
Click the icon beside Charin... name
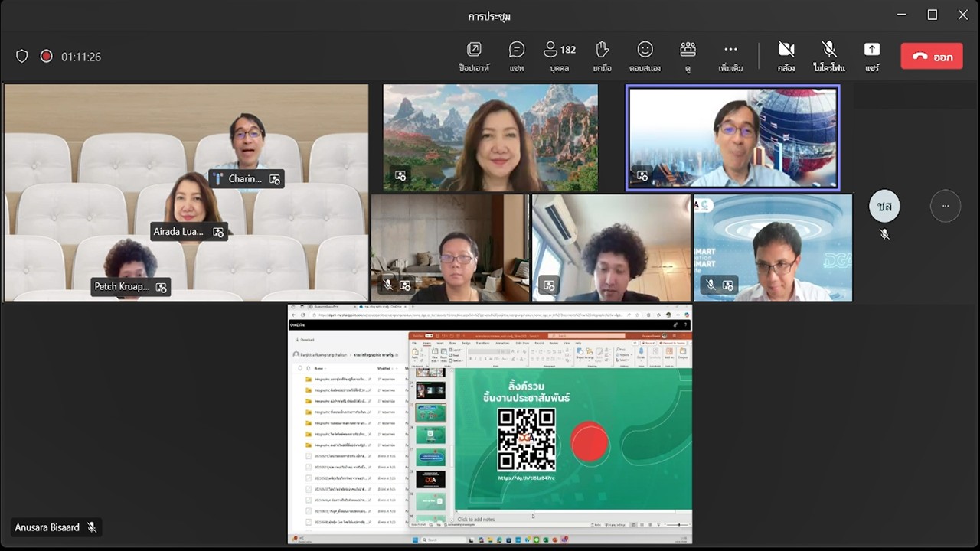click(275, 179)
